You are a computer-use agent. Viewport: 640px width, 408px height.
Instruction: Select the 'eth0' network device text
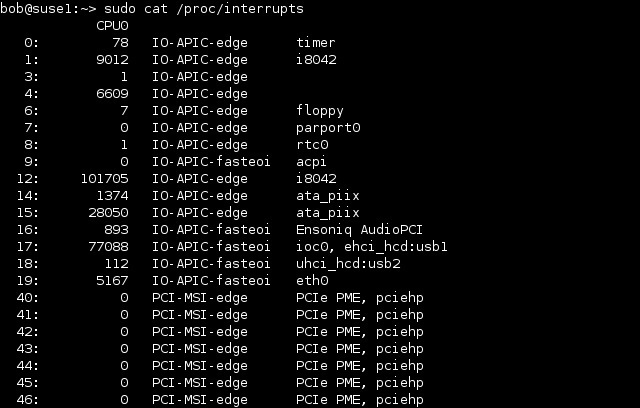tap(312, 281)
